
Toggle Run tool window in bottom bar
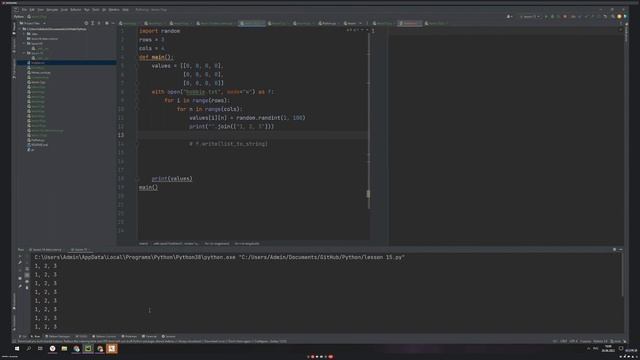pos(36,336)
